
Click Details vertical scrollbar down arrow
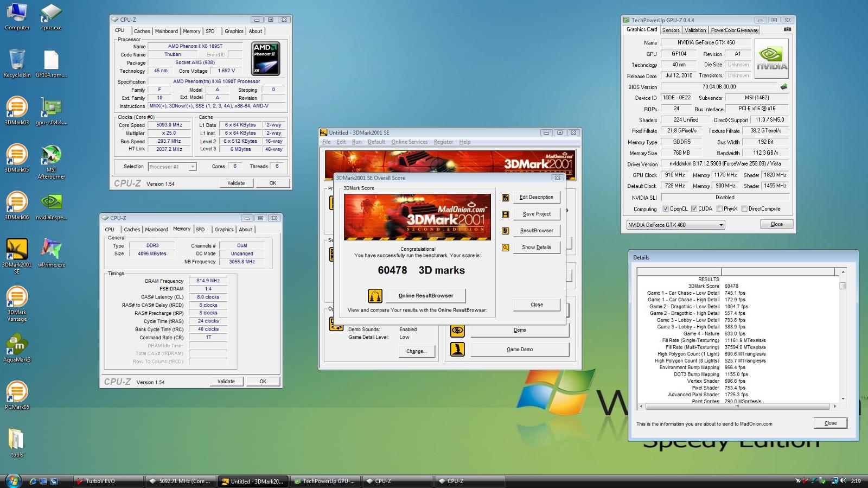tap(843, 398)
